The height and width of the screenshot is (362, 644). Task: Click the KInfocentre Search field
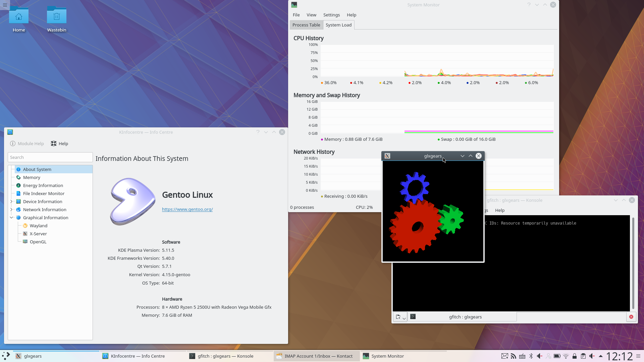(x=50, y=157)
